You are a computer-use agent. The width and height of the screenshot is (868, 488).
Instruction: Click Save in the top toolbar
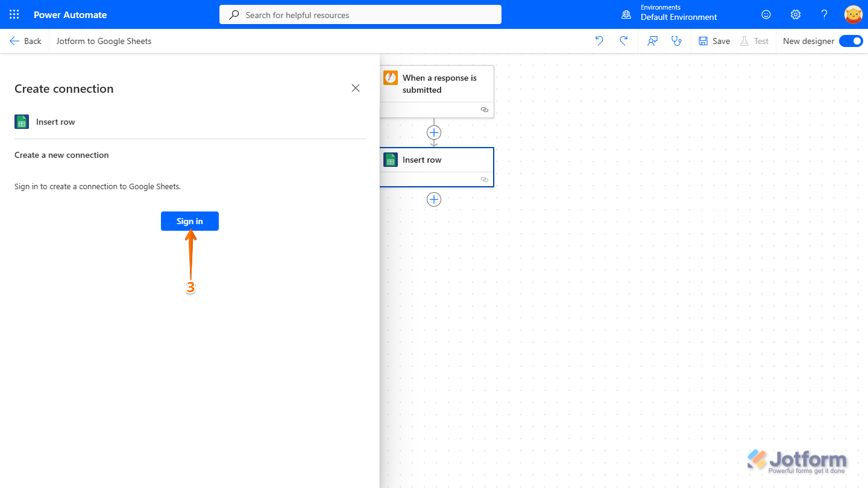click(713, 41)
